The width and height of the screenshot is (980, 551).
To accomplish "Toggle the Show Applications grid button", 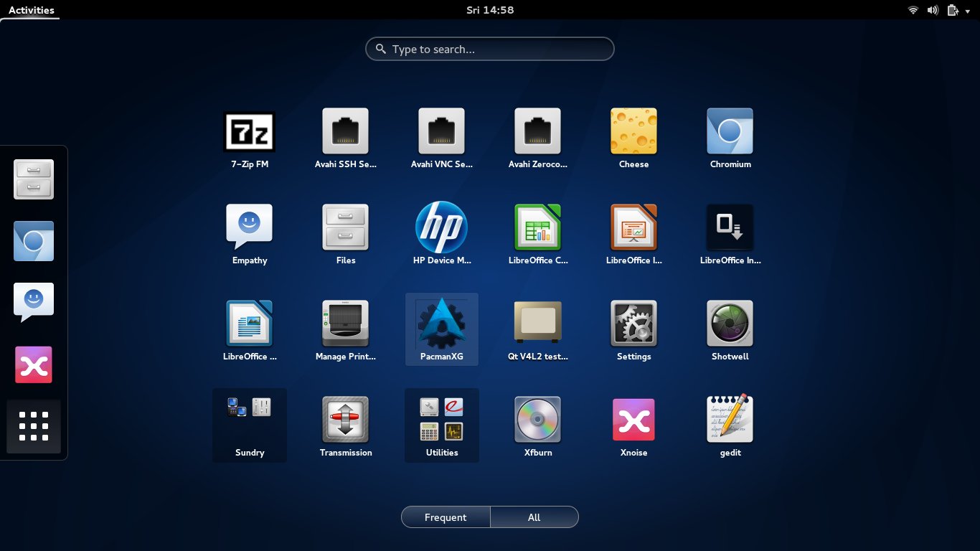I will click(x=34, y=426).
